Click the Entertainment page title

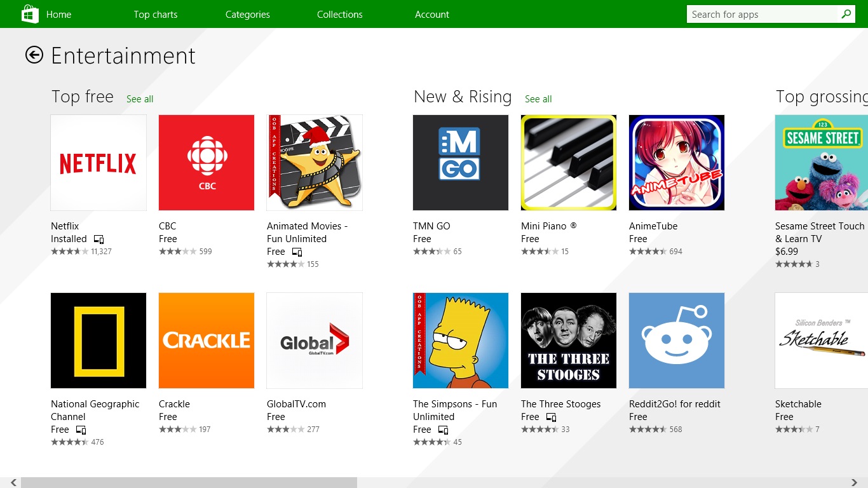pos(123,56)
